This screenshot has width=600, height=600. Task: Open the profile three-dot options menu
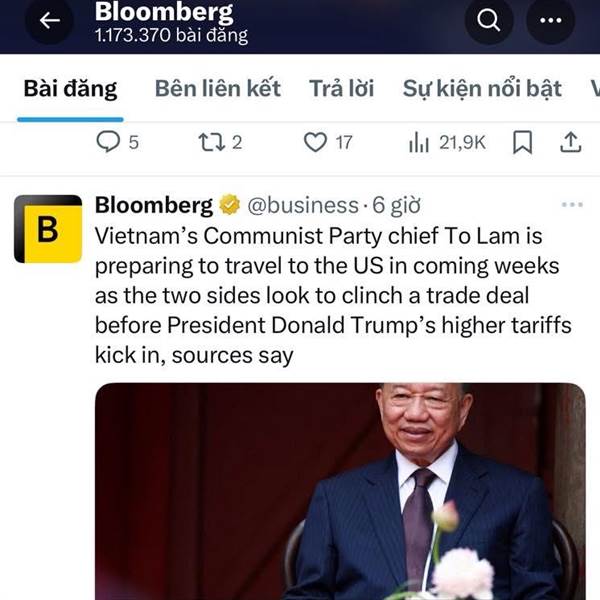click(550, 20)
